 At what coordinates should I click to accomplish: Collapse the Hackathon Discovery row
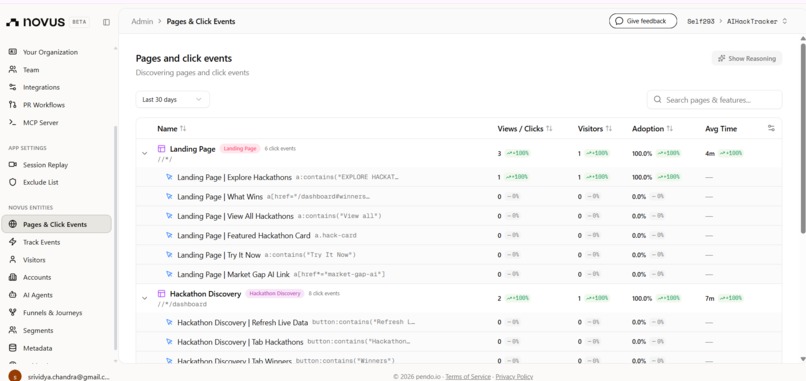coord(144,298)
